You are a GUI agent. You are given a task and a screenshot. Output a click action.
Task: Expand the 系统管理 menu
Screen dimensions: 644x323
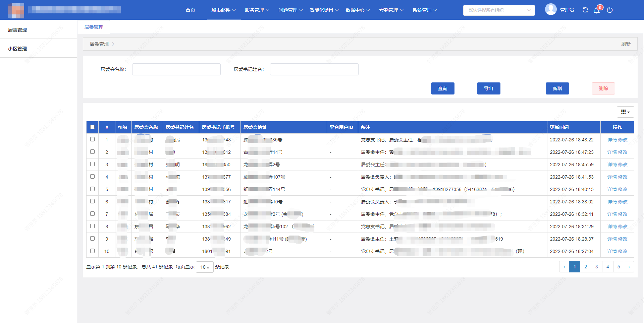pyautogui.click(x=425, y=10)
